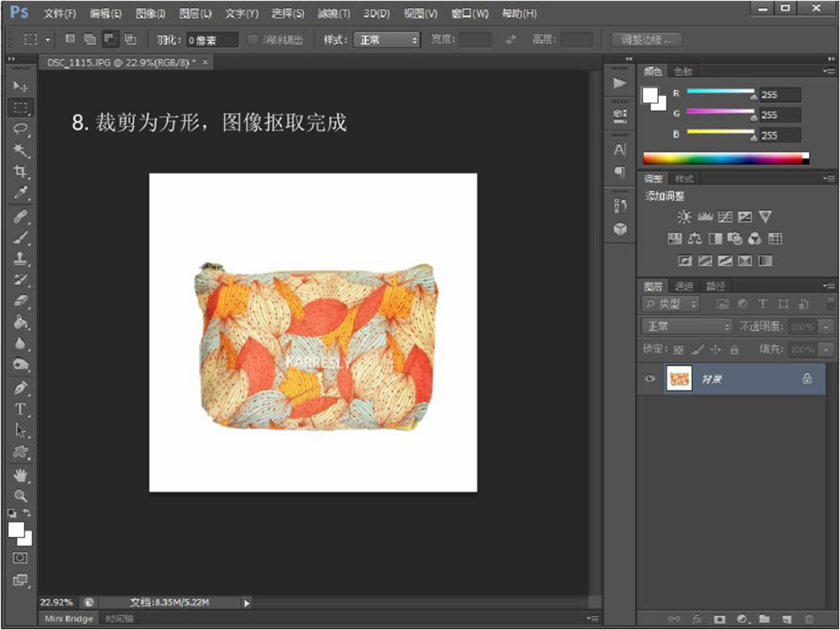Enable subtract from selection mode
The width and height of the screenshot is (840, 630).
pyautogui.click(x=110, y=39)
